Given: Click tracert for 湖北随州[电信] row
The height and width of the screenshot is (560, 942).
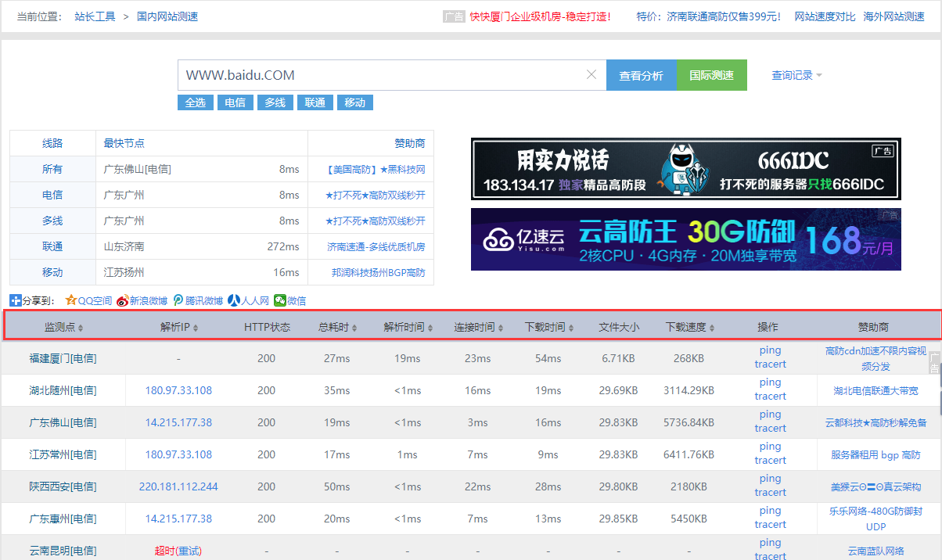Looking at the screenshot, I should pos(770,396).
